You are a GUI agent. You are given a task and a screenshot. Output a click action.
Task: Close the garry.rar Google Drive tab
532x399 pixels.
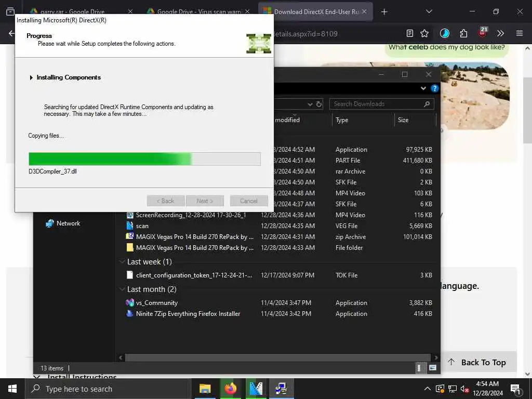coord(130,11)
